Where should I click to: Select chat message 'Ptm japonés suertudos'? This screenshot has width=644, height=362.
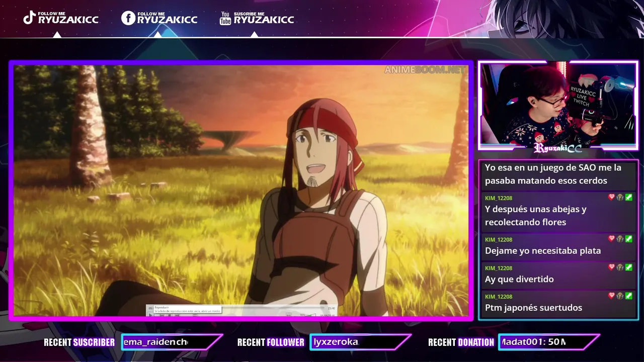tap(558, 303)
